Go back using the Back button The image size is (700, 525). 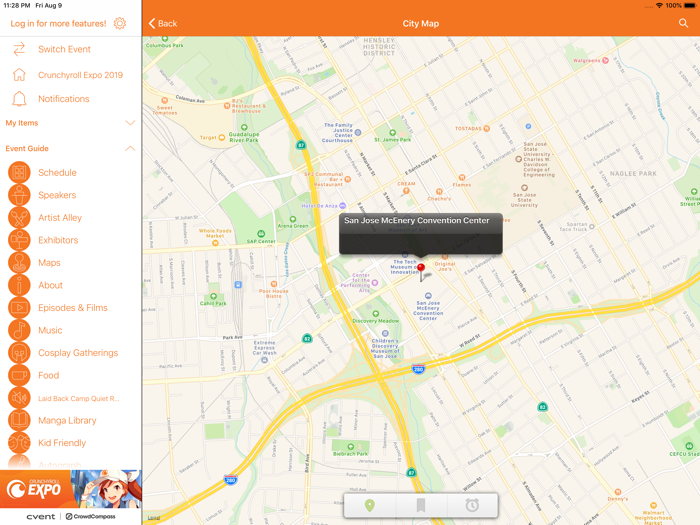pyautogui.click(x=163, y=23)
